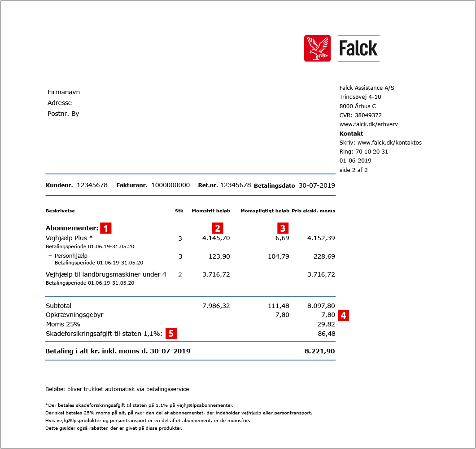Select the Vejhjælp Plus * line item
Image resolution: width=476 pixels, height=449 pixels.
[69, 238]
